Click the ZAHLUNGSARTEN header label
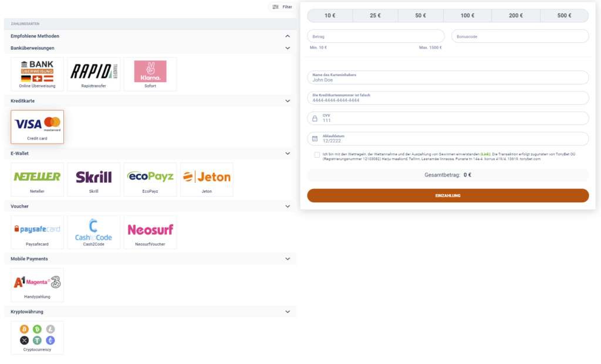Viewport: 601px width, 364px height. [x=25, y=23]
